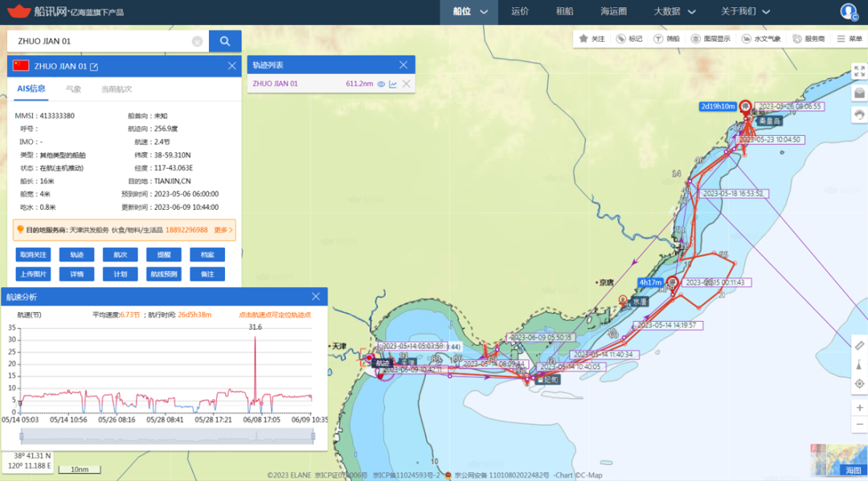Screen dimensions: 868x481
Task: Click the customer service headset icon
Action: tap(859, 114)
